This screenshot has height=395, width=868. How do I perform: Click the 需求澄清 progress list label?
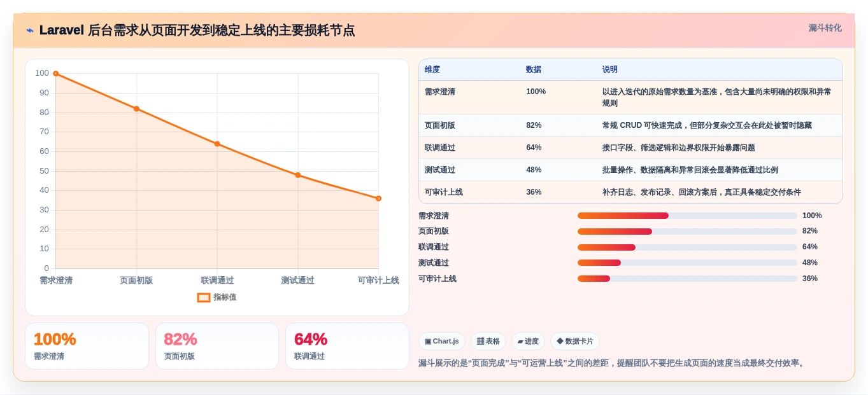[434, 216]
